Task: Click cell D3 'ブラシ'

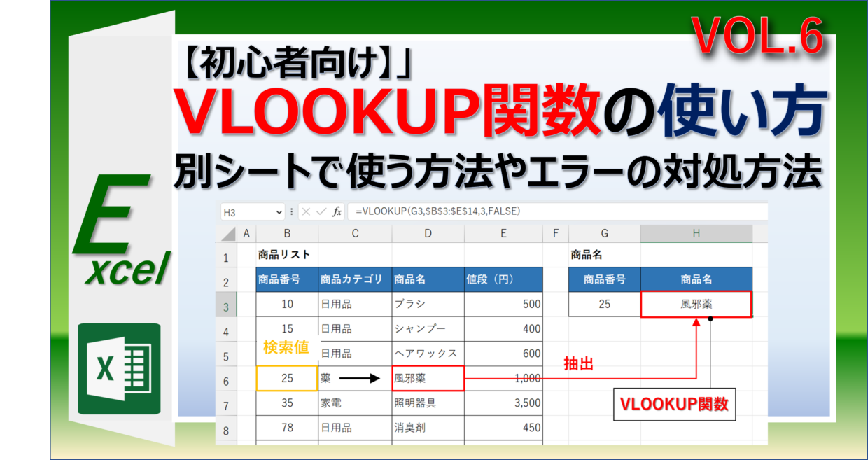Action: coord(428,304)
